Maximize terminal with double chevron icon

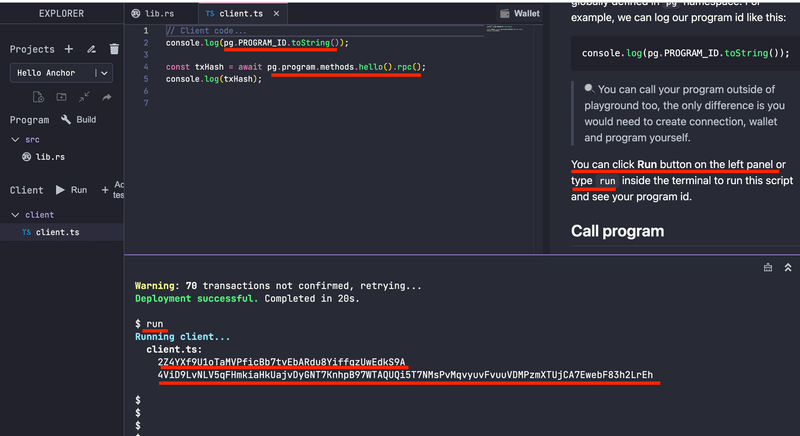pyautogui.click(x=788, y=267)
